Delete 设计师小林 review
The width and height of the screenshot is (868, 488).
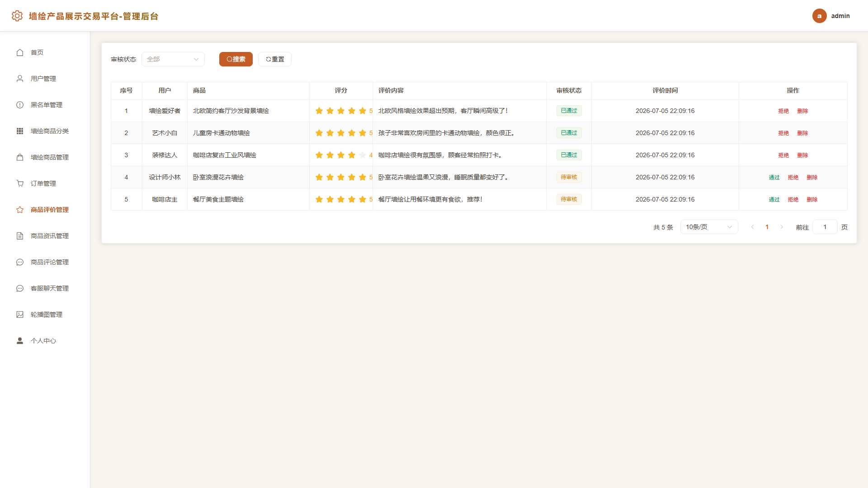(x=812, y=178)
